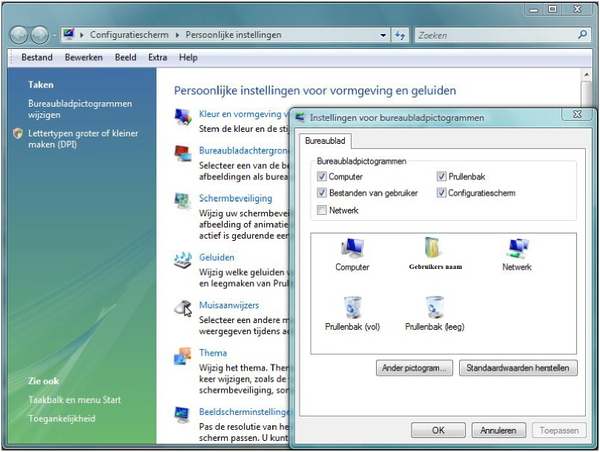Open the Extra menu
Viewport: 600px width, 452px height.
(158, 57)
